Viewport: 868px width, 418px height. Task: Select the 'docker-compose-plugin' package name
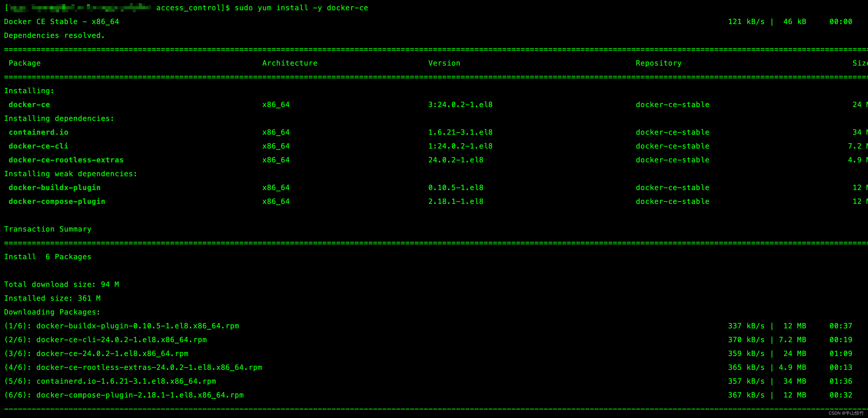[57, 201]
